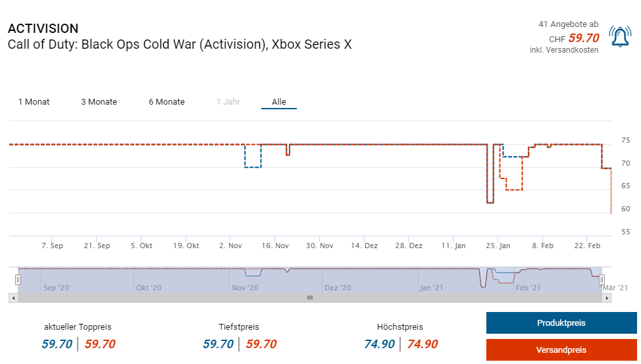Toggle the Versandpreis series button
Viewport: 641px width, 364px height.
[x=561, y=350]
